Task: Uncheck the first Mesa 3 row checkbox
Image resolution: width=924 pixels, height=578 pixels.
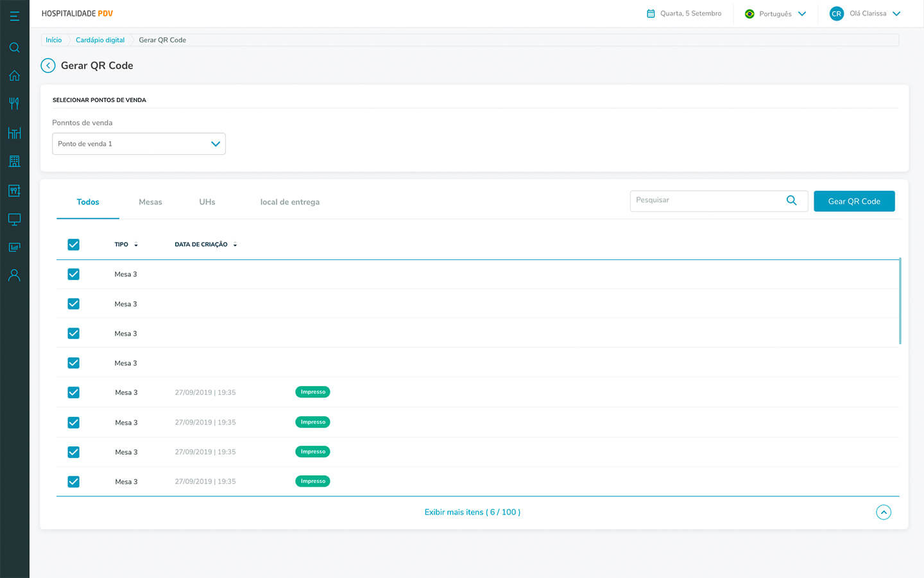Action: pyautogui.click(x=74, y=274)
